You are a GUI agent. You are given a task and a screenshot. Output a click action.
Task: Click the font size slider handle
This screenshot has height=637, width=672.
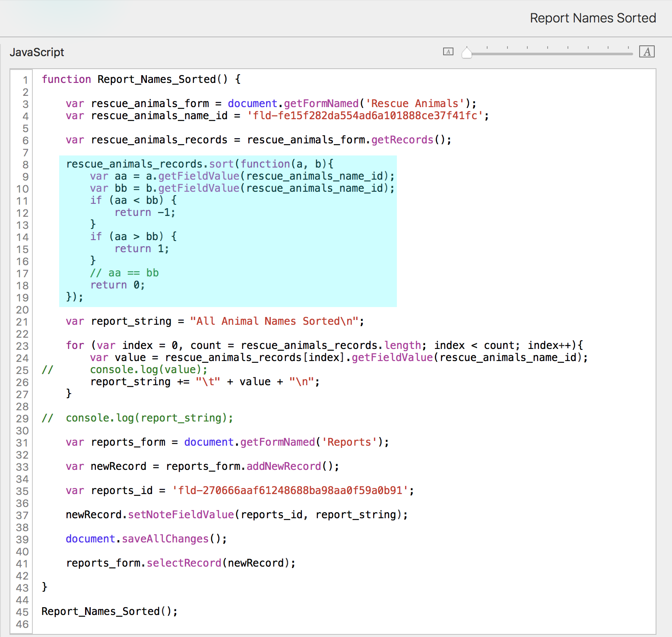466,53
